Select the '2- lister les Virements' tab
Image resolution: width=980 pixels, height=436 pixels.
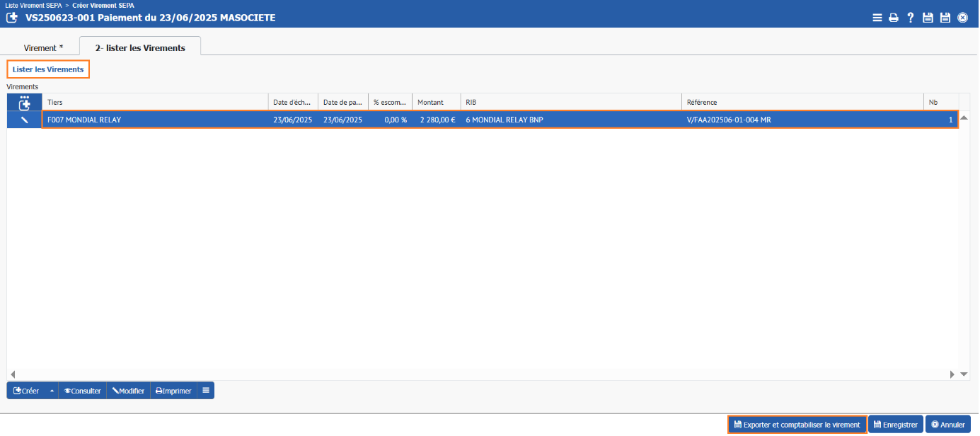(x=140, y=47)
